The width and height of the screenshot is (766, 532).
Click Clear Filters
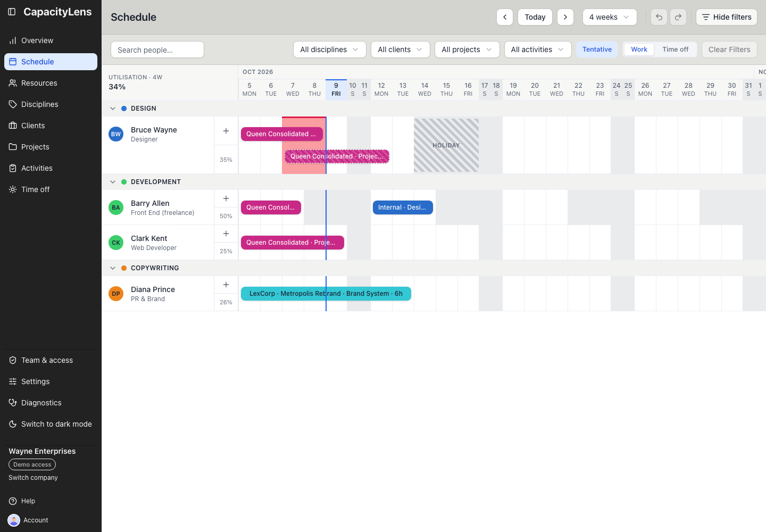pyautogui.click(x=729, y=49)
